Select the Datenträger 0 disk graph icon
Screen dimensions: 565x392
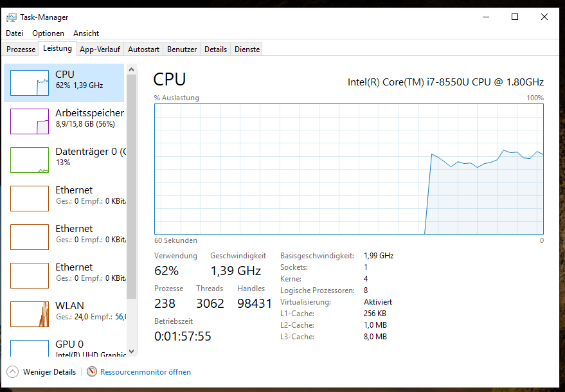30,160
